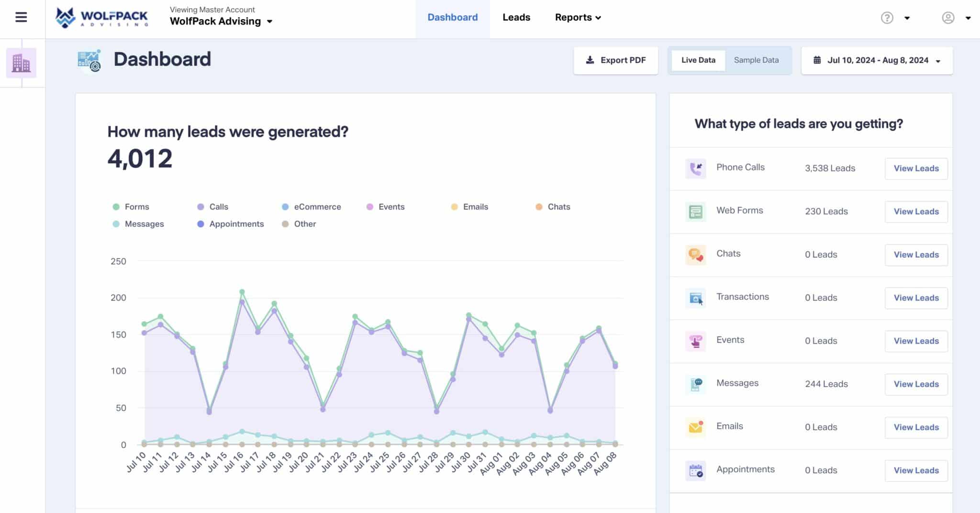Select the building accounts sidebar icon

click(21, 63)
